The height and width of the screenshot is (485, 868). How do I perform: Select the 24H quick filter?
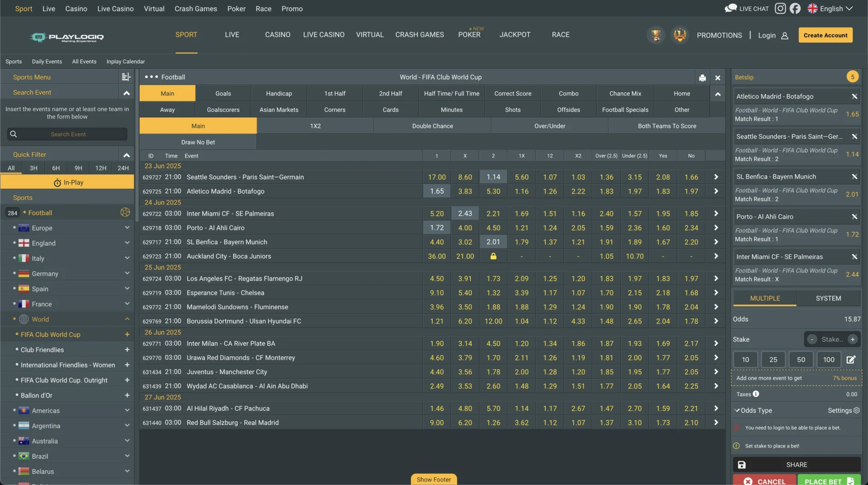[123, 168]
